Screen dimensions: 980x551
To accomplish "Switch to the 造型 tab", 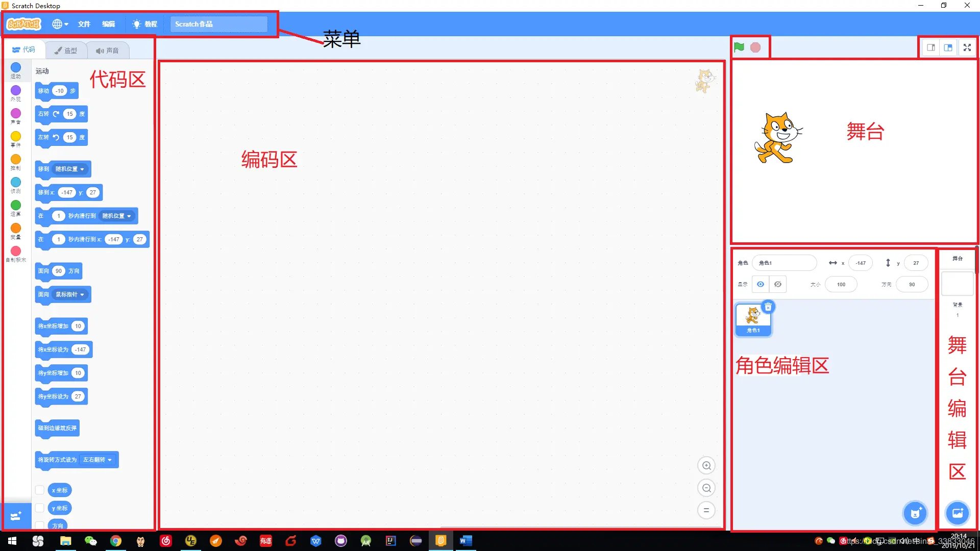I will pos(66,51).
